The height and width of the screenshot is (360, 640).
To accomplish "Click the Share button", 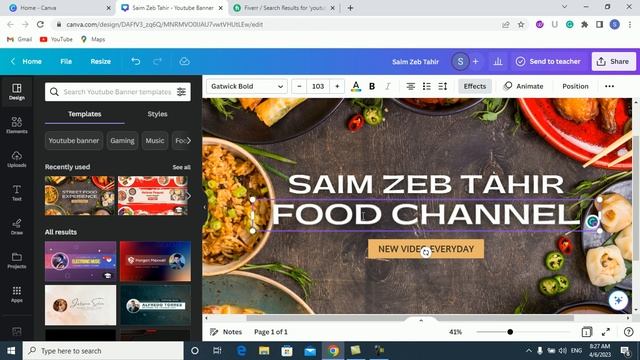I will [613, 61].
